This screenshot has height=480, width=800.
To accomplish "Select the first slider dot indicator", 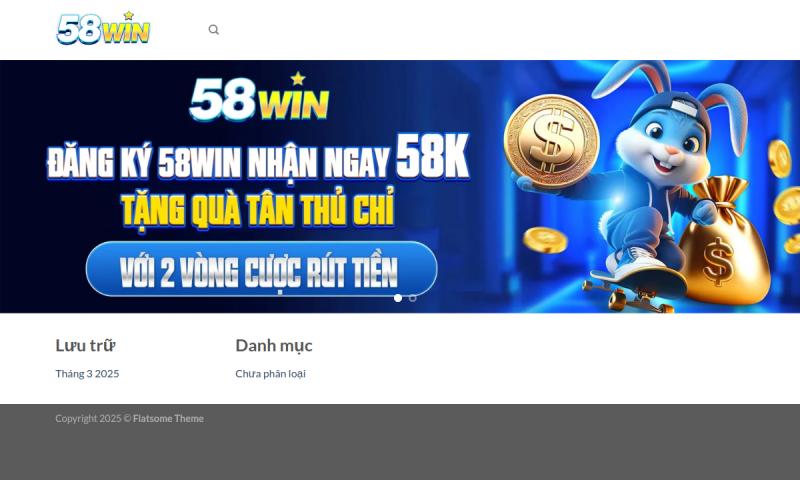I will pyautogui.click(x=398, y=298).
